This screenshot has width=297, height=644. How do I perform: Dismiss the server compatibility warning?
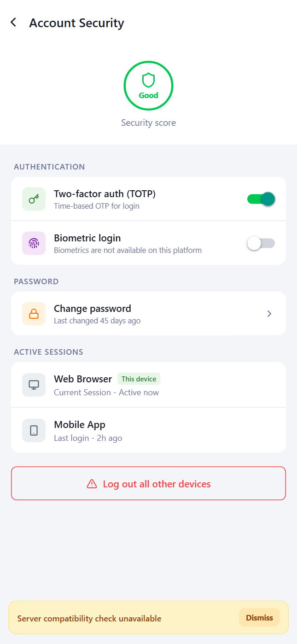click(x=259, y=618)
